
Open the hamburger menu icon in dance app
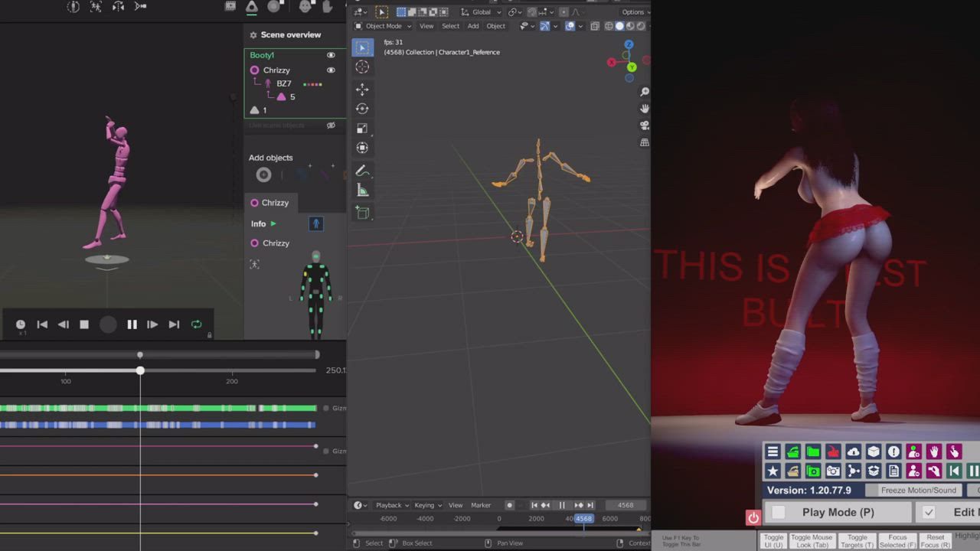tap(773, 452)
